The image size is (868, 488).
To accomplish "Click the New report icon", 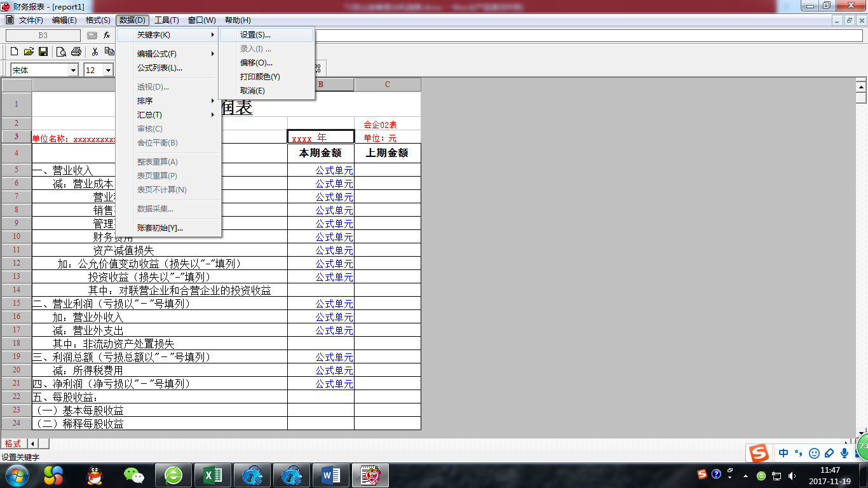I will (x=14, y=51).
